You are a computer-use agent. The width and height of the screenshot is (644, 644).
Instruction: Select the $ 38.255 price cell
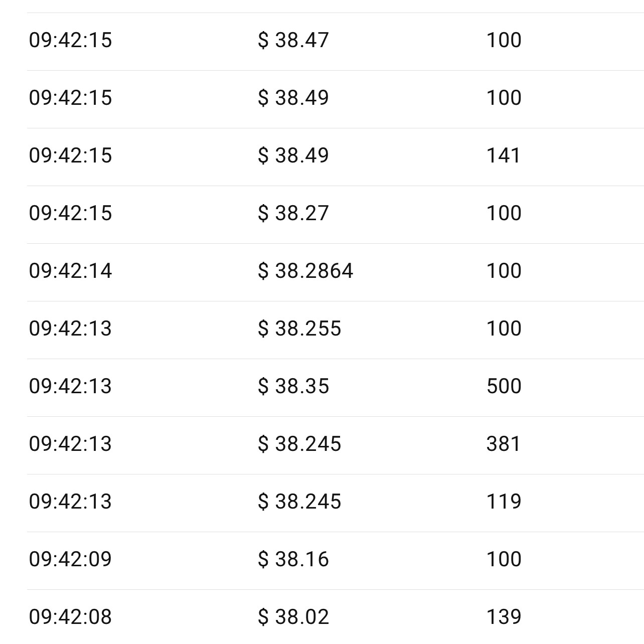[x=299, y=329]
